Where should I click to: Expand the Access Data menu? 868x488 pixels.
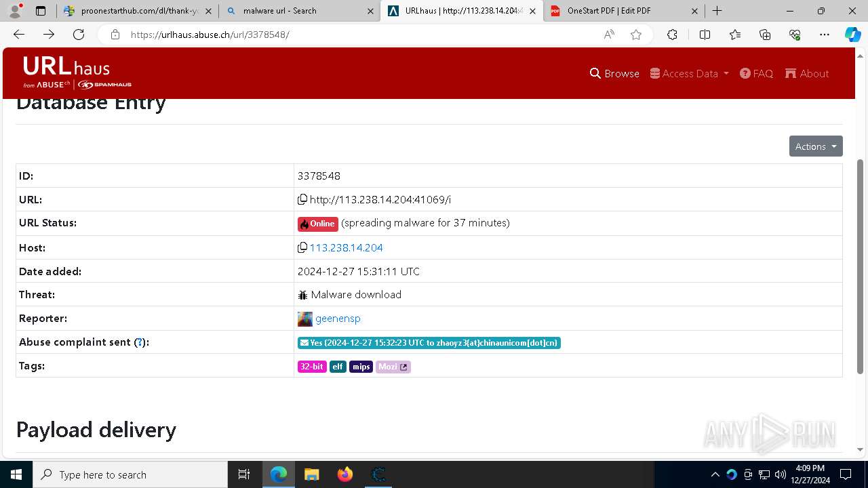tap(689, 73)
